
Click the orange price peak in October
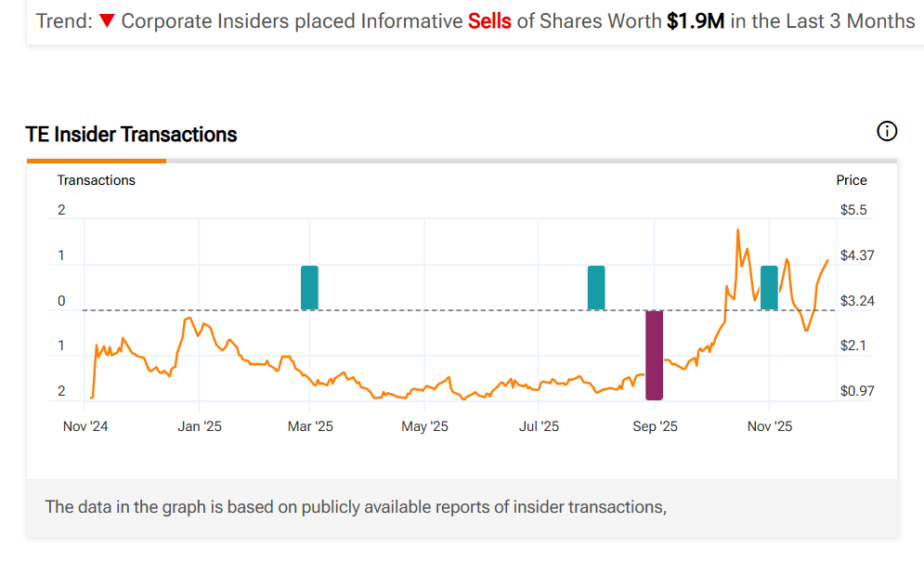[737, 230]
